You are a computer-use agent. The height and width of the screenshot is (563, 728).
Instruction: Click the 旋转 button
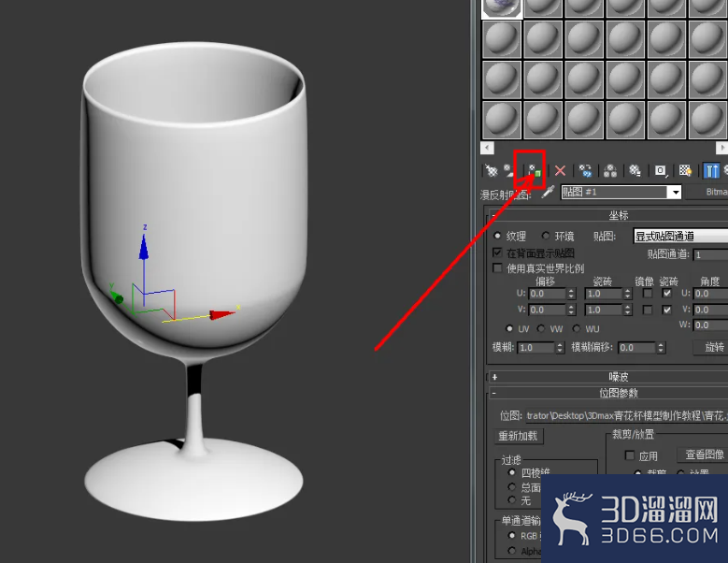[x=710, y=348]
